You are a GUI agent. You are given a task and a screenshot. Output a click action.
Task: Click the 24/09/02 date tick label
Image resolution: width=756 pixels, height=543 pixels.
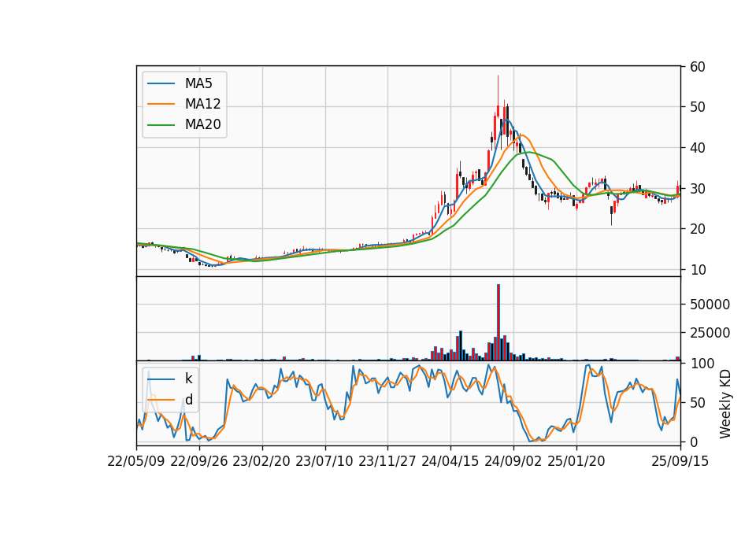513,461
